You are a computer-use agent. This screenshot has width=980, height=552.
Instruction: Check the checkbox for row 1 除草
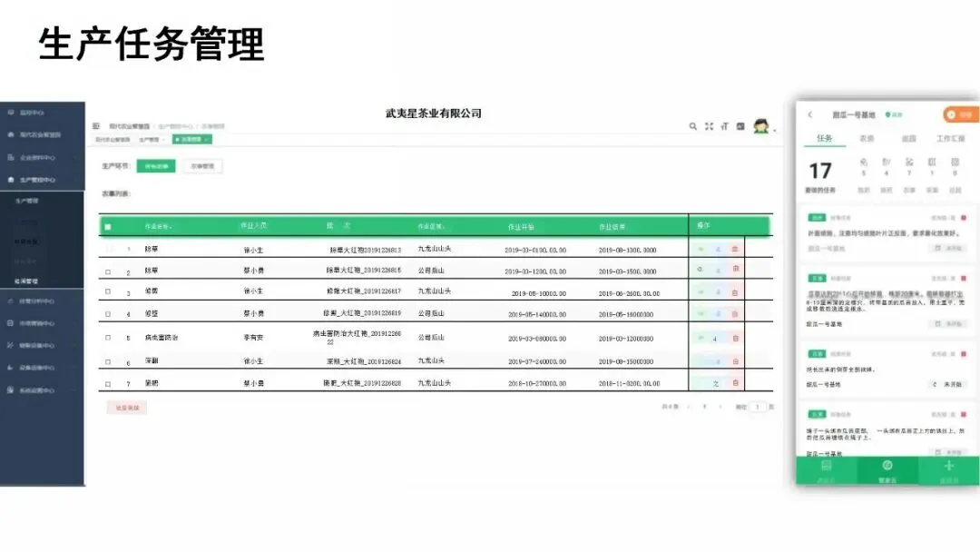pos(108,249)
